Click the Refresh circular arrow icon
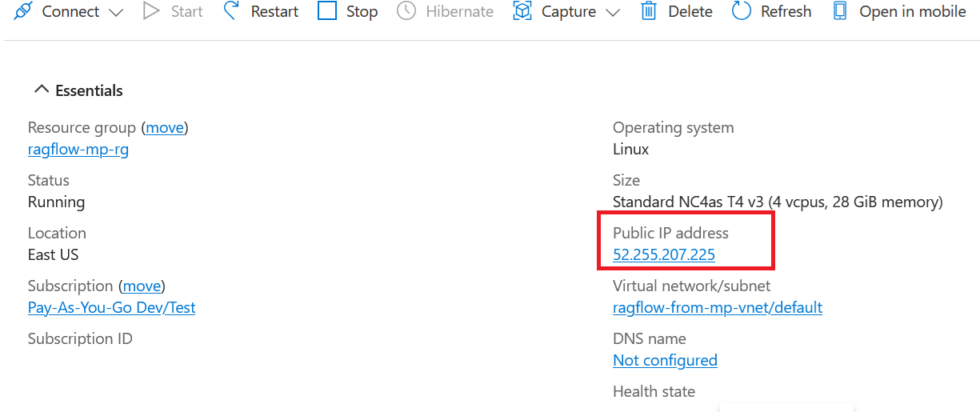The width and height of the screenshot is (980, 412). click(x=742, y=11)
